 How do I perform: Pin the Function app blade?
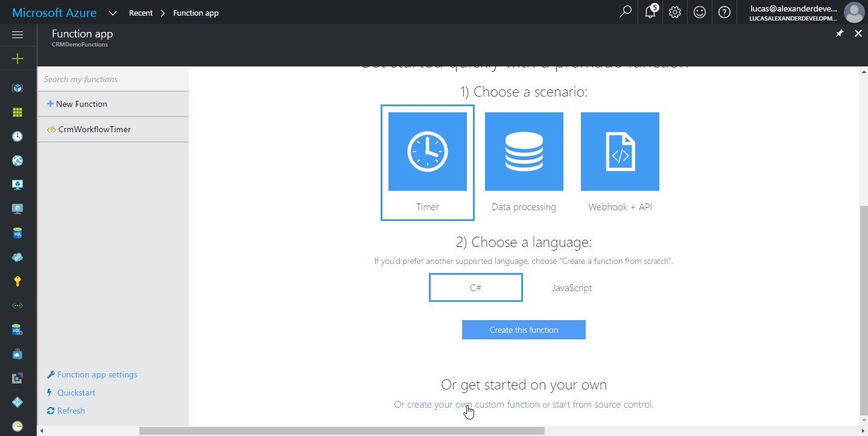(839, 34)
